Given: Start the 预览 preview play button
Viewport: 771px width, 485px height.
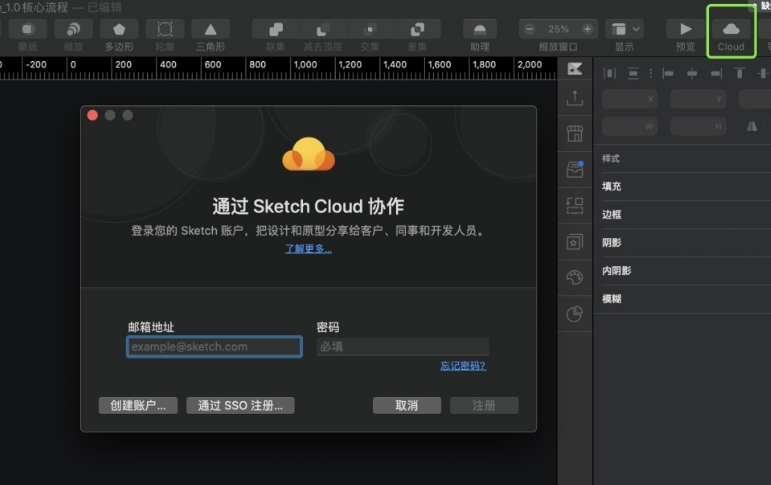Looking at the screenshot, I should [685, 30].
